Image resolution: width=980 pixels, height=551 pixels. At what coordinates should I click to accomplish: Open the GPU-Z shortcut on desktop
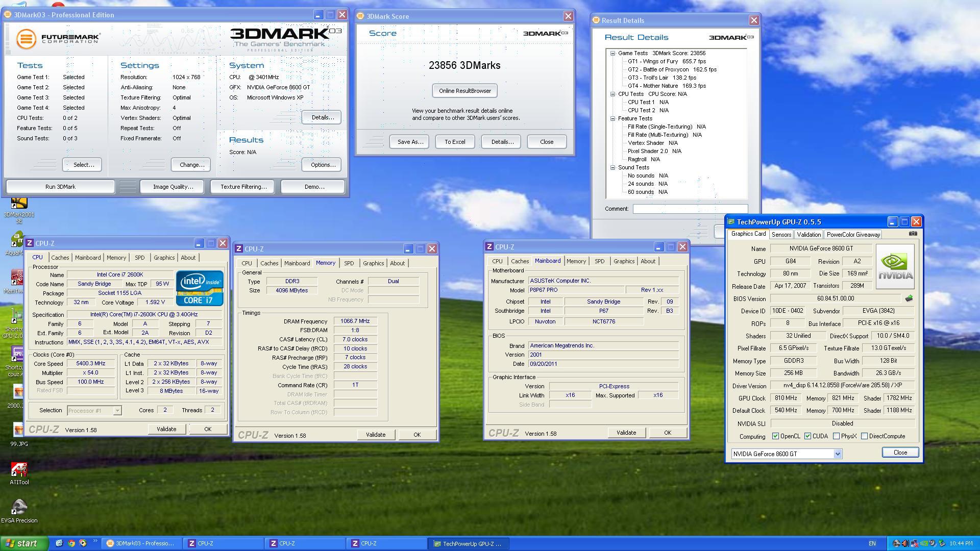tap(14, 322)
